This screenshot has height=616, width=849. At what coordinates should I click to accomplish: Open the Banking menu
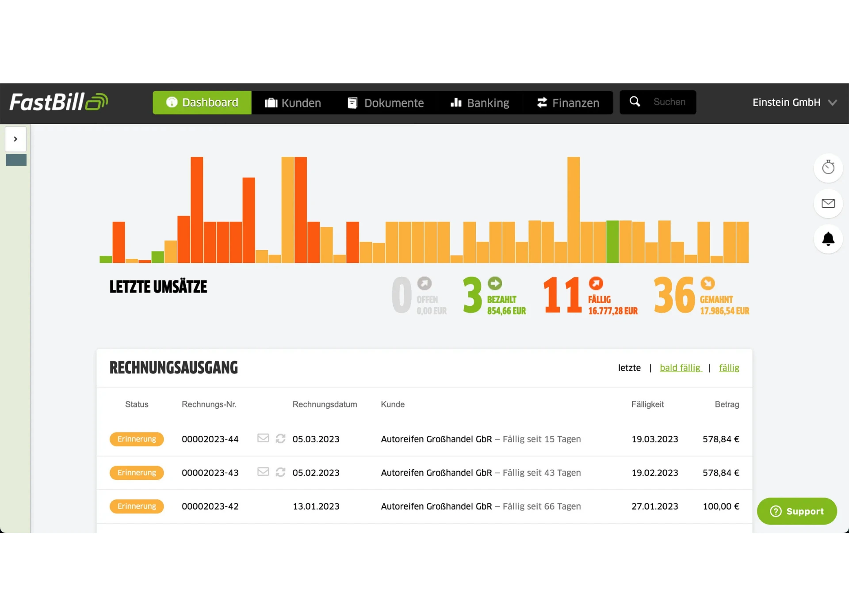coord(480,103)
